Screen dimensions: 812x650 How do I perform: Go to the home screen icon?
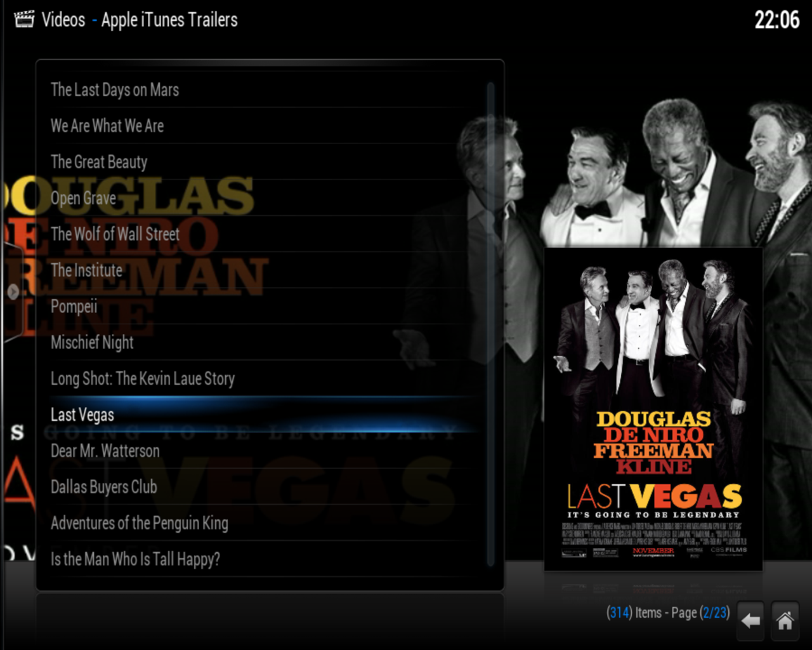[x=785, y=621]
